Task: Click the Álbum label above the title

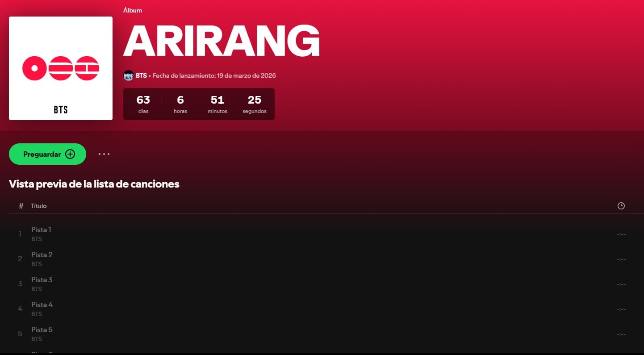Action: (x=132, y=10)
